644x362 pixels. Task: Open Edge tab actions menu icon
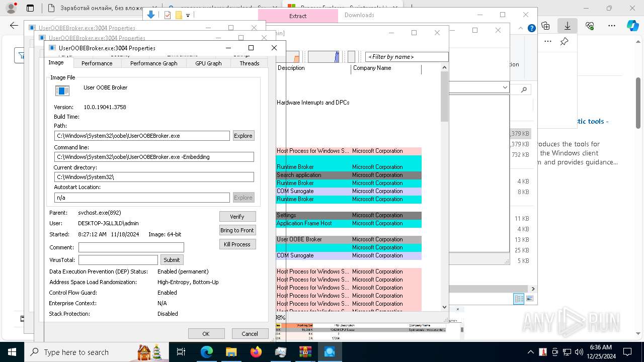point(30,9)
